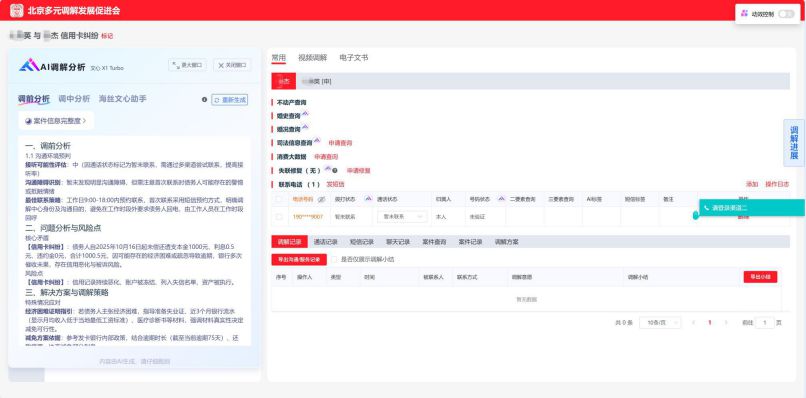
Task: Click the AI icon next to 司法信息查询
Action: click(317, 140)
